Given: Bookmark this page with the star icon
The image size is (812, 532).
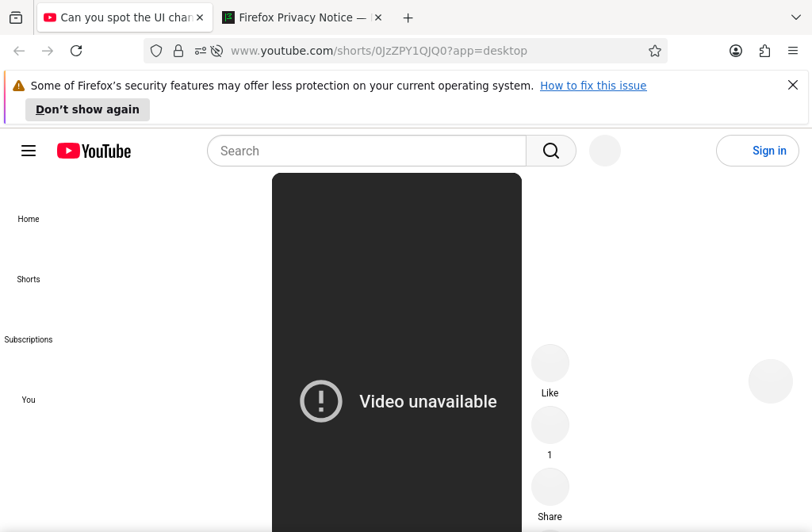Looking at the screenshot, I should click(x=654, y=51).
